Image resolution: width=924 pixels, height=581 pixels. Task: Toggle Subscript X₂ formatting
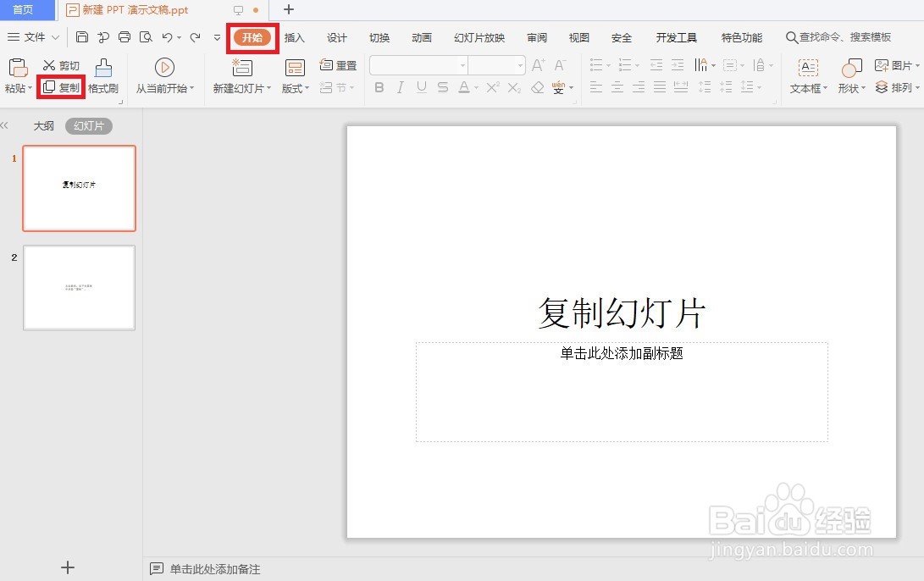[514, 87]
